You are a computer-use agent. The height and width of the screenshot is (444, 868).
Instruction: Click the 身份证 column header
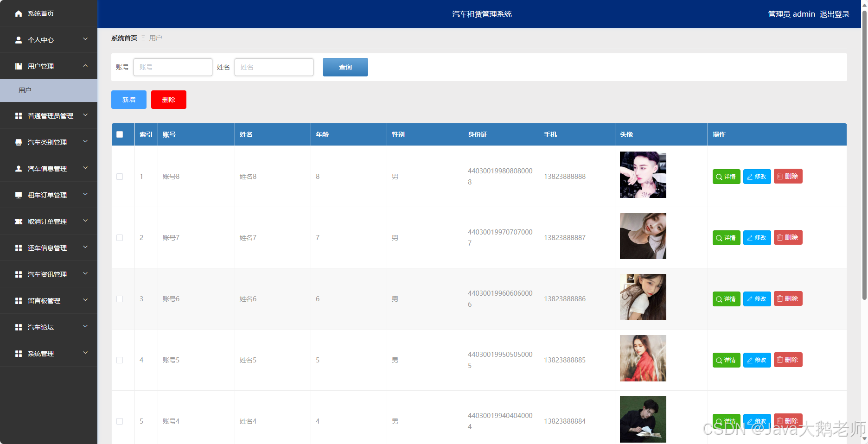click(501, 134)
